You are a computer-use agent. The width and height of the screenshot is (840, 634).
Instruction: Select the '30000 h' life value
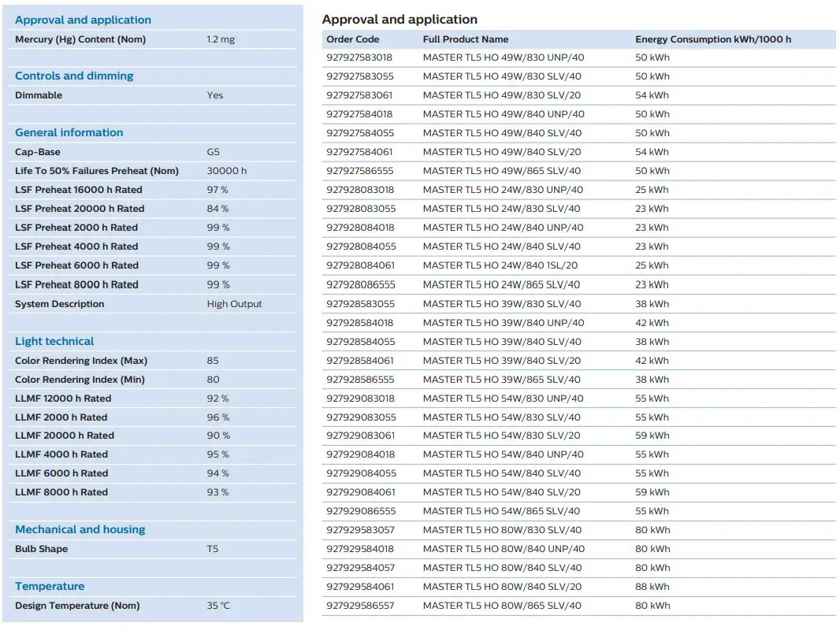point(227,171)
